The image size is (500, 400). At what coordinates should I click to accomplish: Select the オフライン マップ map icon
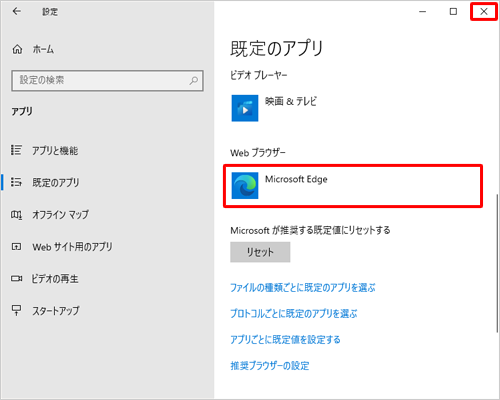(x=16, y=215)
